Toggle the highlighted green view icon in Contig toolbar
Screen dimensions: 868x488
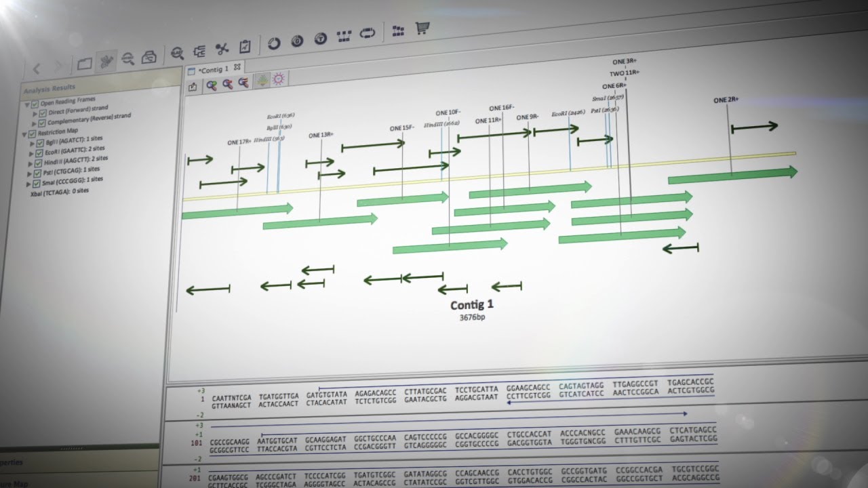pyautogui.click(x=262, y=81)
